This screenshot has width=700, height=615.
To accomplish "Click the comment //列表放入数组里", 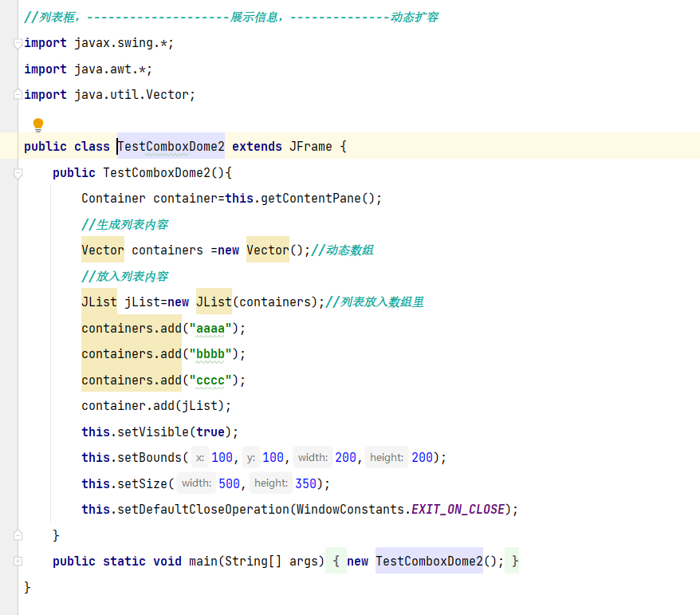I will (374, 302).
